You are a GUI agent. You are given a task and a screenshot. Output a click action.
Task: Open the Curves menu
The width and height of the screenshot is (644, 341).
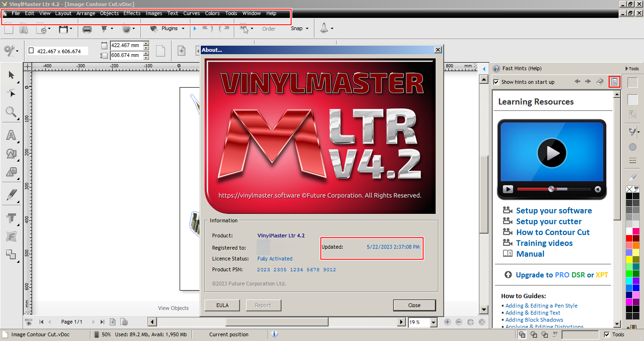tap(191, 13)
